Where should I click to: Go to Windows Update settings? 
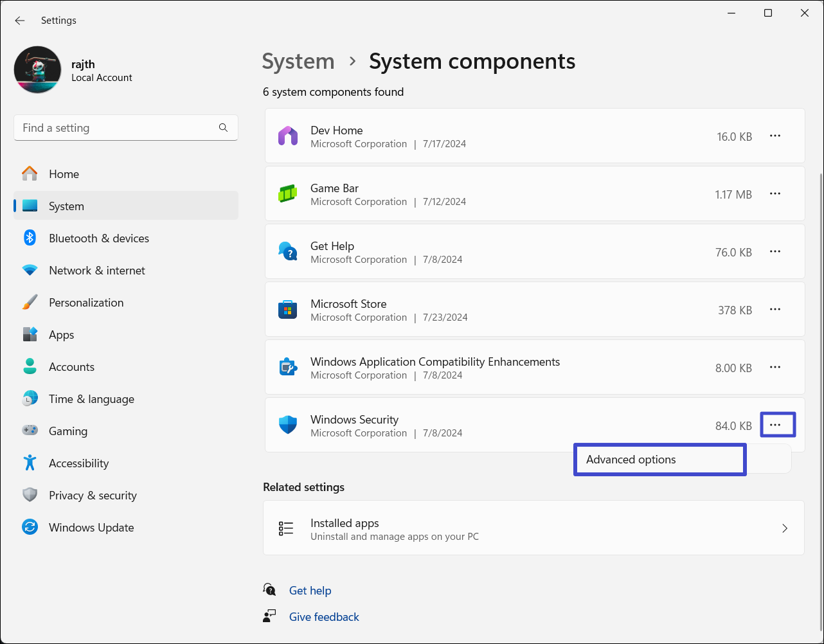click(91, 528)
